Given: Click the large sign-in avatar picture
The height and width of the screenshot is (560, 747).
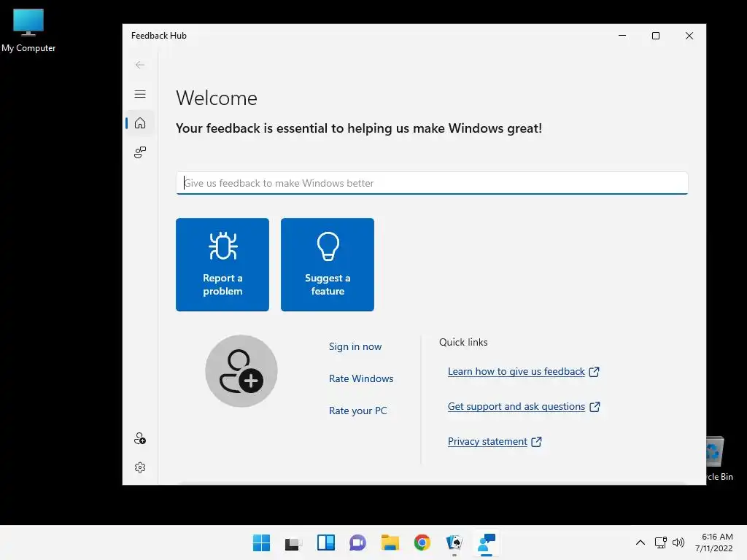Looking at the screenshot, I should (241, 371).
